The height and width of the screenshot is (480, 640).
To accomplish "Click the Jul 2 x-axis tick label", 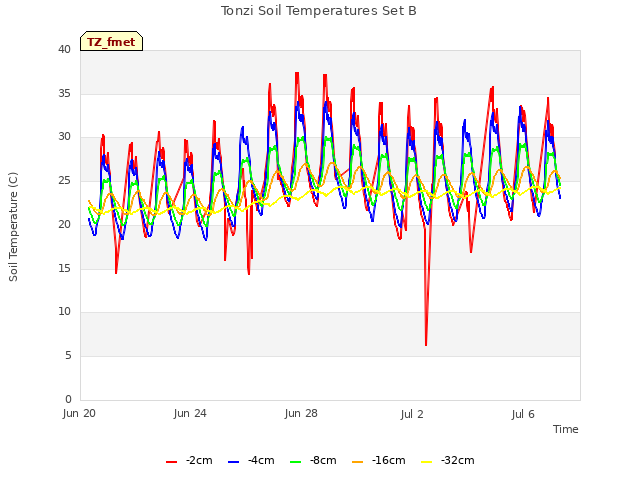I will [x=412, y=414].
